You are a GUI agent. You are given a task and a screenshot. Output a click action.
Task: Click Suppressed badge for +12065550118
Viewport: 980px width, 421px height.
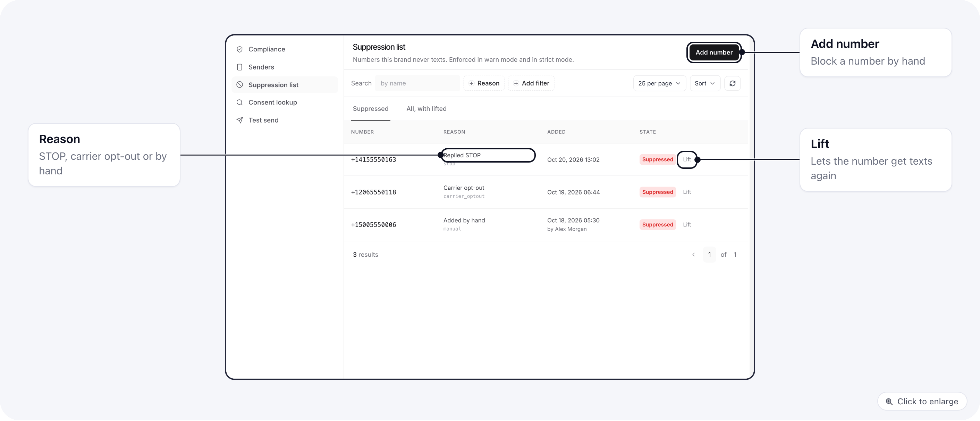pos(657,192)
